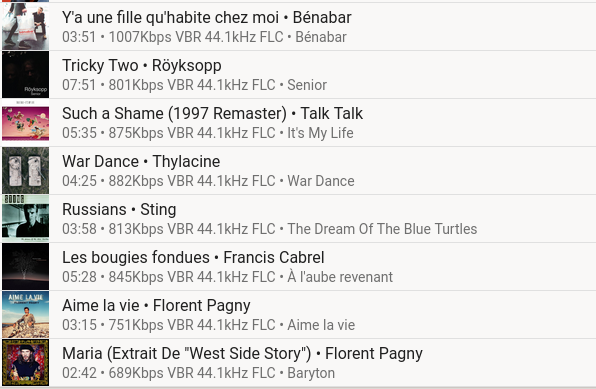Screen dimensions: 596x389
Task: Play Maria (Extrait De "West Side Story")
Action: [x=242, y=353]
